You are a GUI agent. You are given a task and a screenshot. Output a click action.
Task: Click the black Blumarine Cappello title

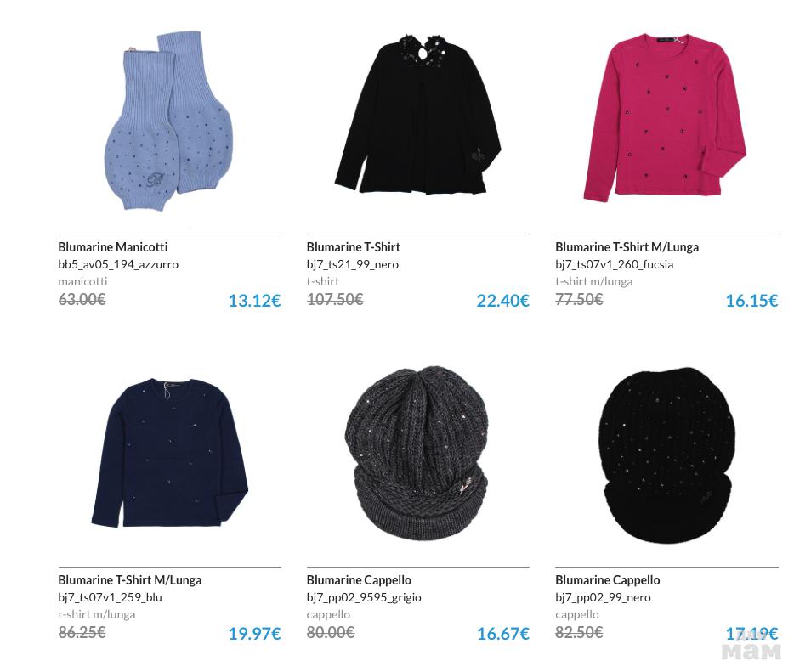pos(607,580)
